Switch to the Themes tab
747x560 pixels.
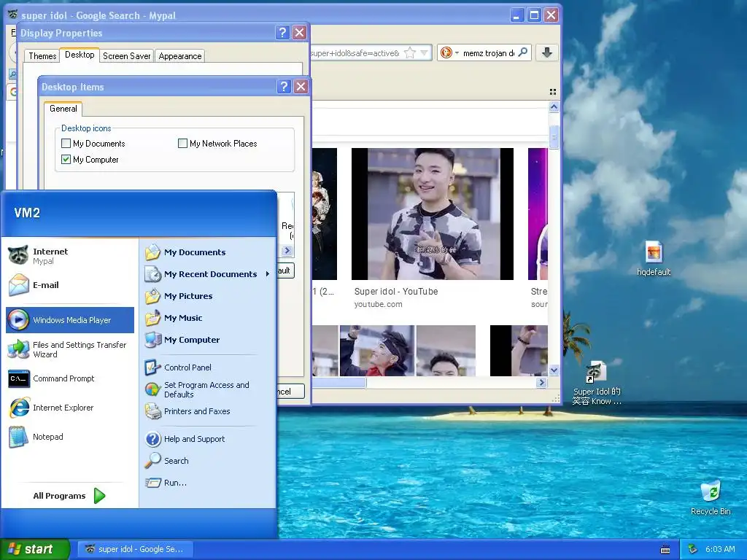(42, 56)
